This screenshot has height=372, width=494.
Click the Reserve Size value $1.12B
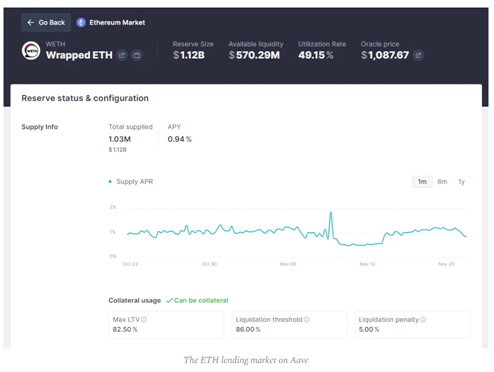point(189,55)
